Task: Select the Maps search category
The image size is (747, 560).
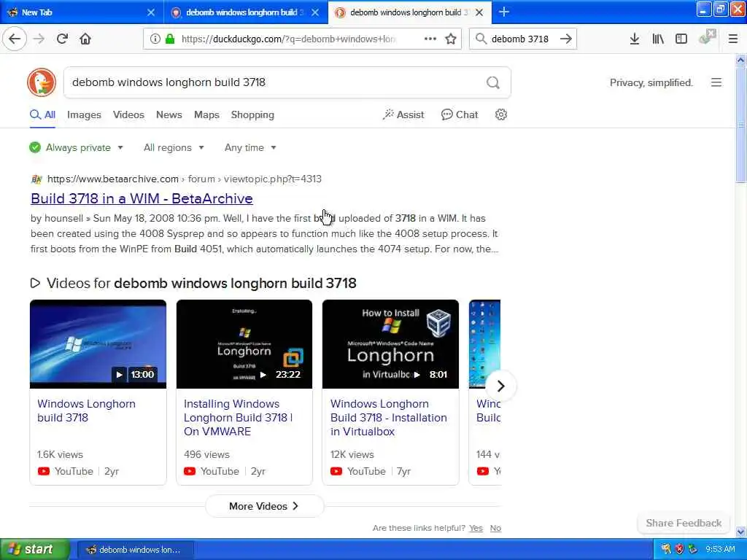Action: coord(206,114)
